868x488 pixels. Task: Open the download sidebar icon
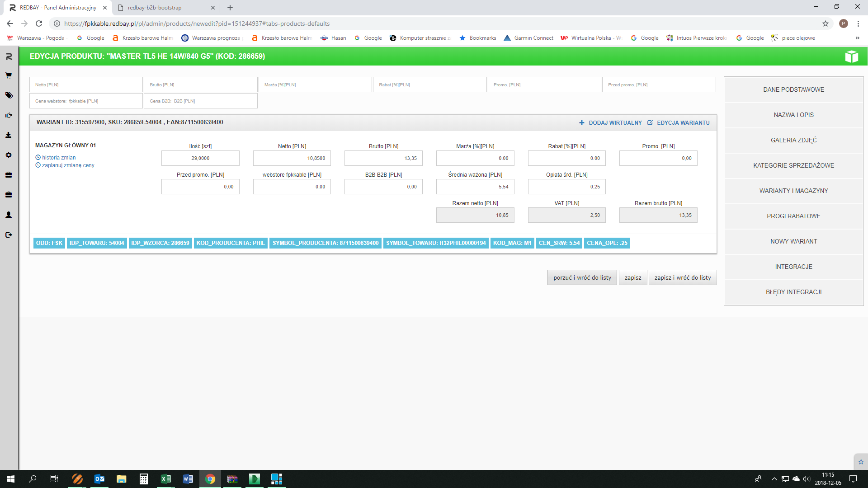point(9,135)
